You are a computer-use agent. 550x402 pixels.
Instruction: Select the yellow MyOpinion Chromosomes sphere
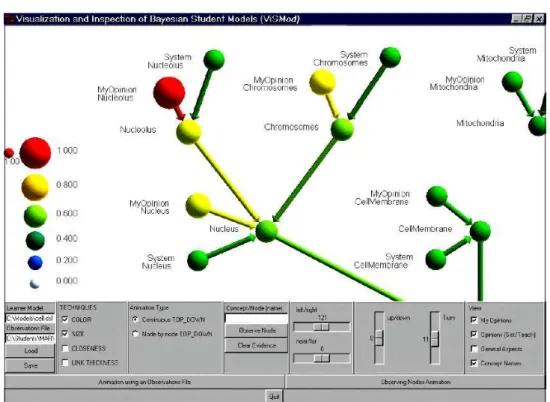click(322, 82)
